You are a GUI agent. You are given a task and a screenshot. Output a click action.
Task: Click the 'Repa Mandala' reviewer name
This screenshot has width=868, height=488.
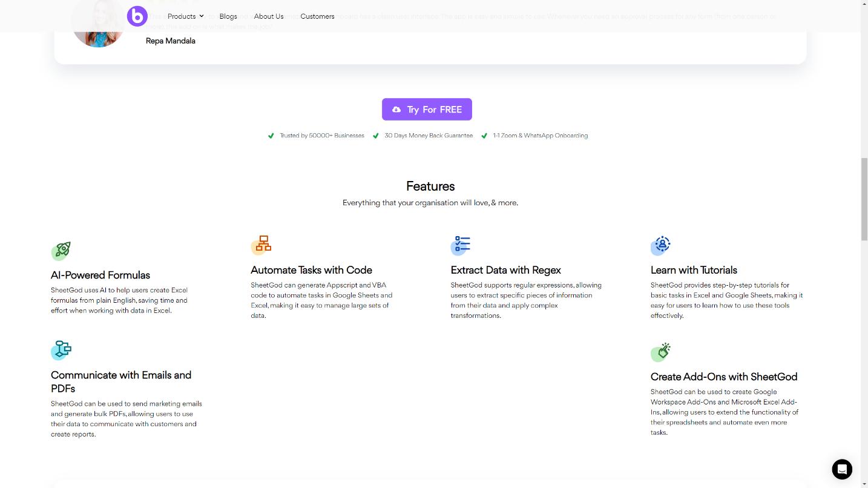pyautogui.click(x=171, y=41)
